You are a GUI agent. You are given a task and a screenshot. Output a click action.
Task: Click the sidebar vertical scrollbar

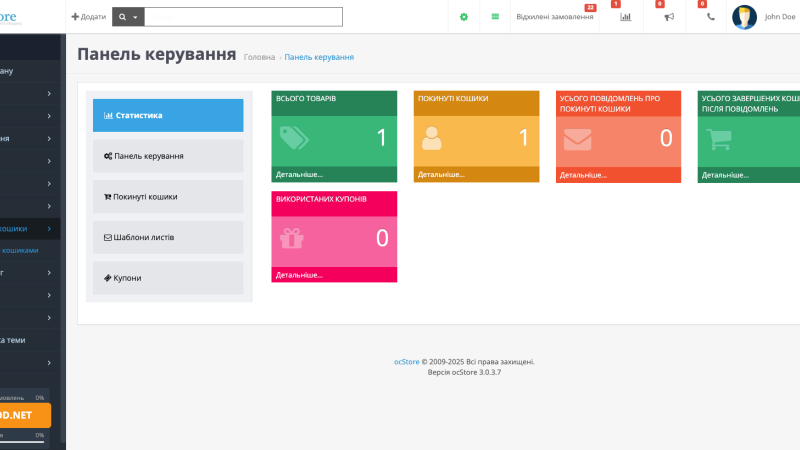63,240
